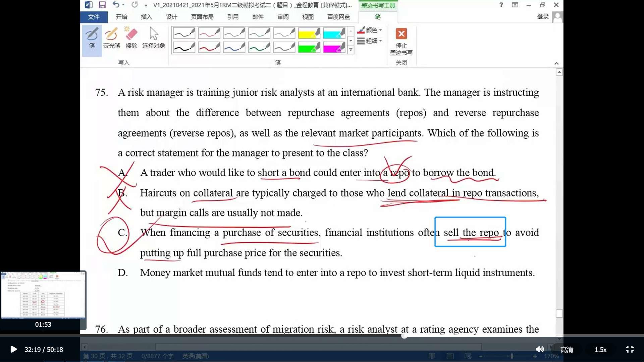Screen dimensions: 644x362
Task: Pick the black pen in bottom row
Action: pyautogui.click(x=184, y=48)
